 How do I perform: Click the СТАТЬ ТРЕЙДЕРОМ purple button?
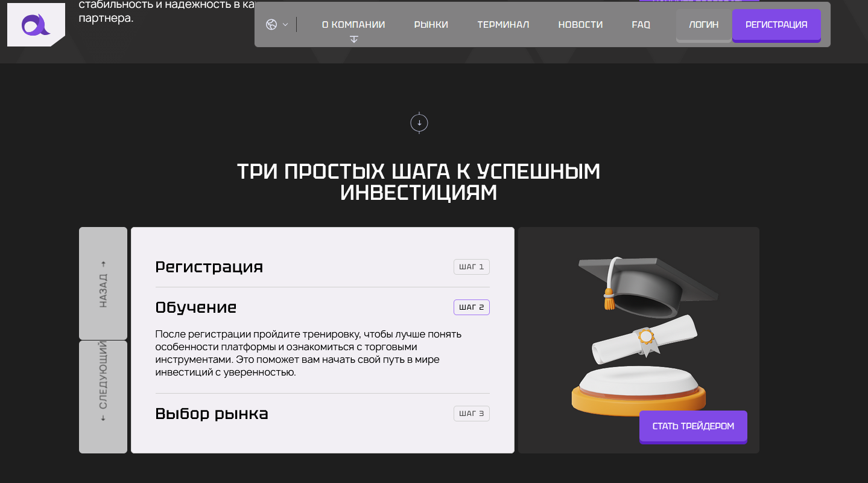[692, 426]
